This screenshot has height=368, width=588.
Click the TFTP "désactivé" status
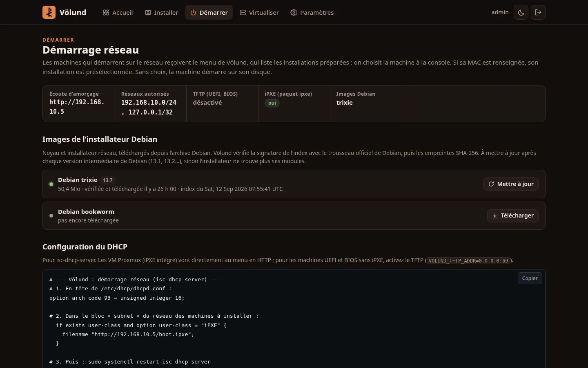(x=207, y=103)
